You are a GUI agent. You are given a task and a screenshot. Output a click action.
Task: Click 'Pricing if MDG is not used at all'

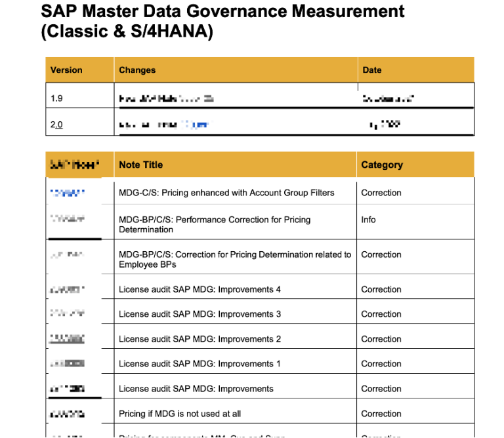pyautogui.click(x=180, y=414)
